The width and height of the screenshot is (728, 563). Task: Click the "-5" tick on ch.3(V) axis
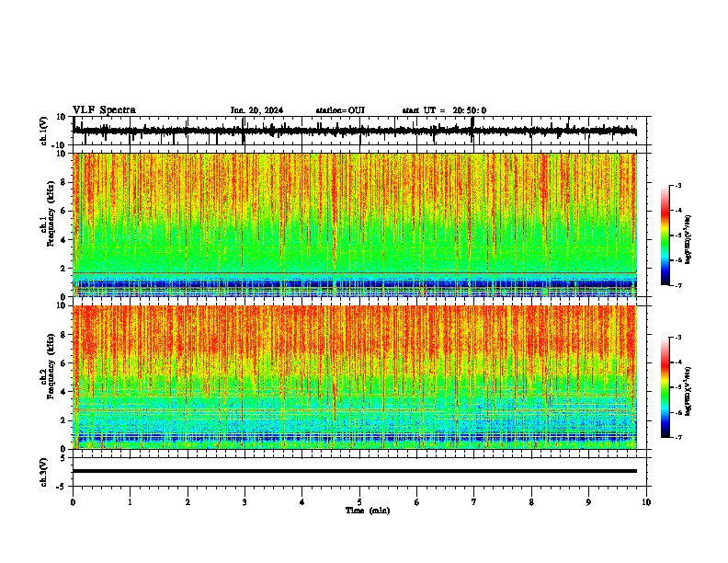(x=62, y=487)
